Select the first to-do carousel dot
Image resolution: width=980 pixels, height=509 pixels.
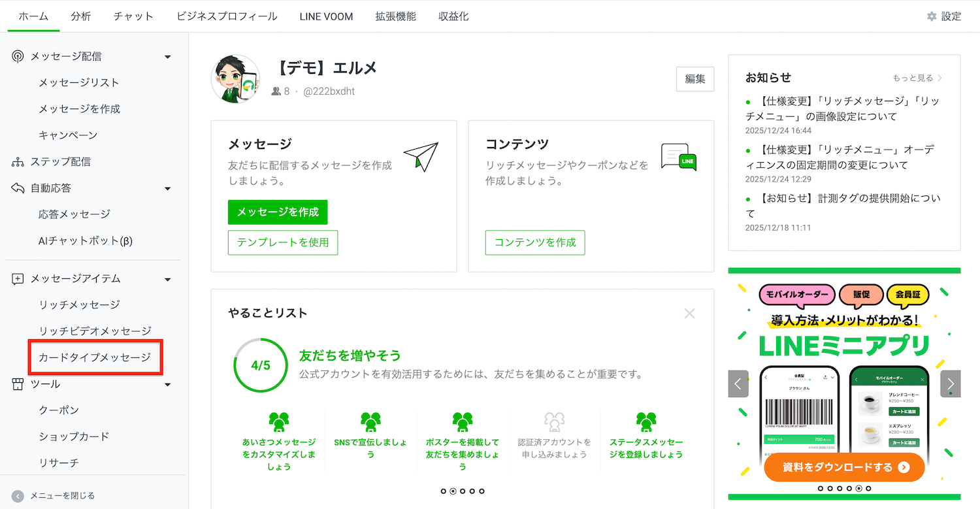444,491
